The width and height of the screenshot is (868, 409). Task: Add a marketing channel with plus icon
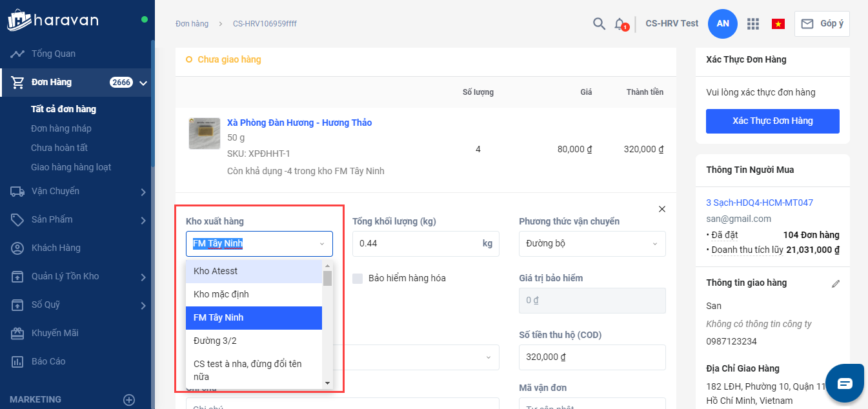(129, 400)
